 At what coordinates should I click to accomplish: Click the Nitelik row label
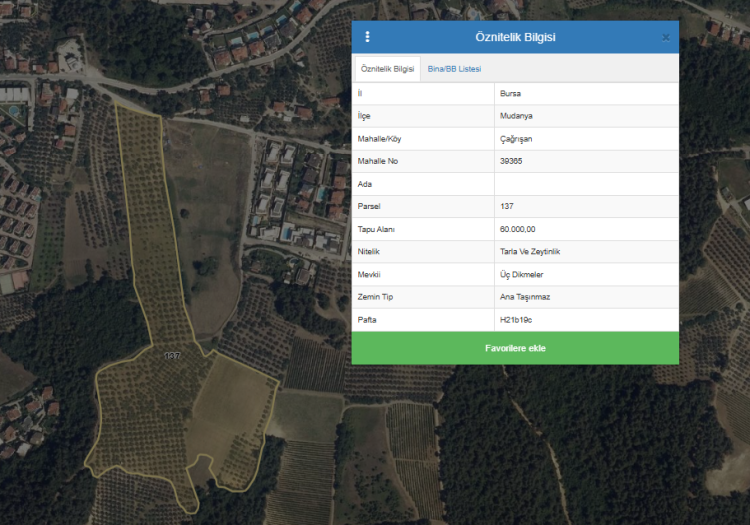(x=369, y=252)
